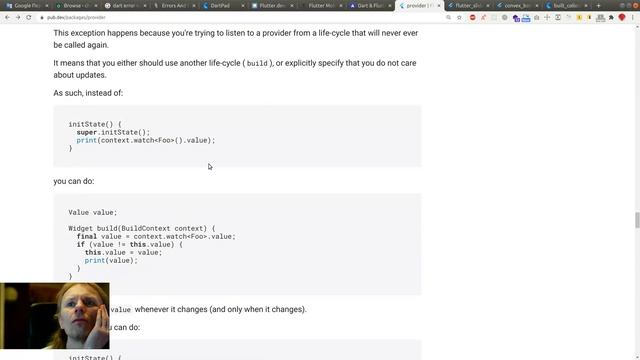Click 'This exception happens because' paragraph
Image resolution: width=640 pixels, height=360 pixels.
[236, 39]
